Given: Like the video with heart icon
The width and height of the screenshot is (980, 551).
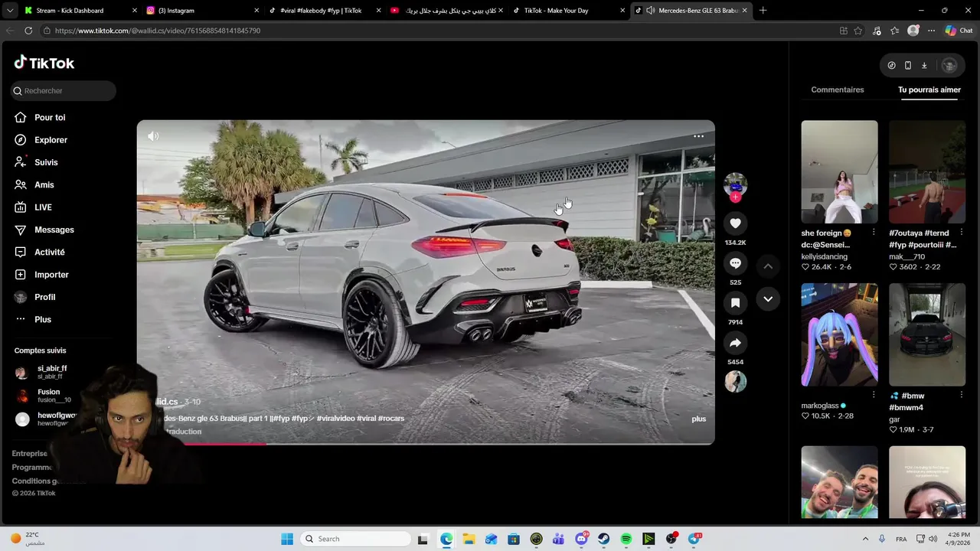Looking at the screenshot, I should [735, 223].
